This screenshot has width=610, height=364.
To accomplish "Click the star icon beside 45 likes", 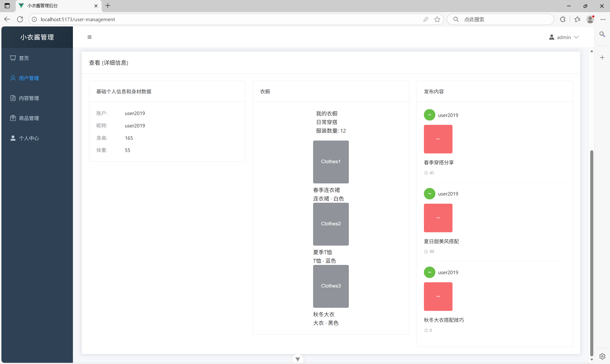I will [x=426, y=173].
